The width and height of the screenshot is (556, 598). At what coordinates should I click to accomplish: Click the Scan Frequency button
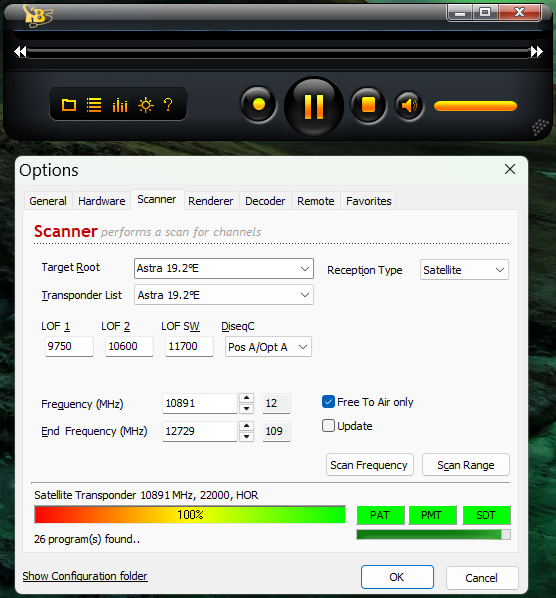tap(370, 465)
